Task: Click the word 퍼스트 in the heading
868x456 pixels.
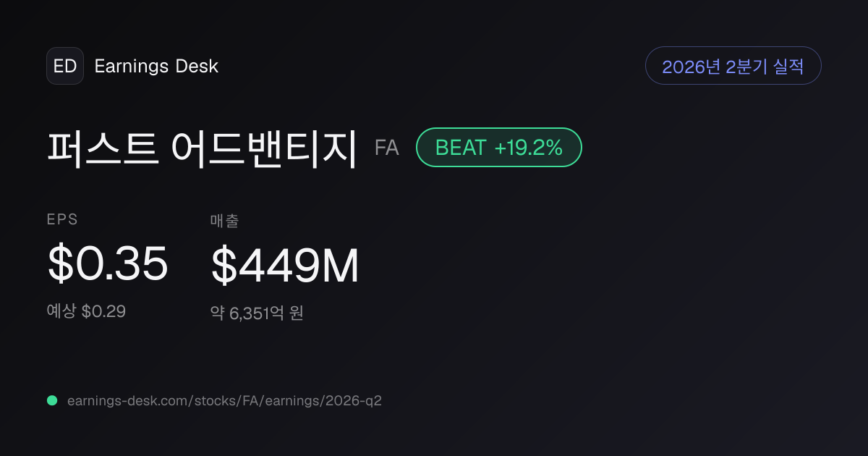Action: [x=103, y=148]
